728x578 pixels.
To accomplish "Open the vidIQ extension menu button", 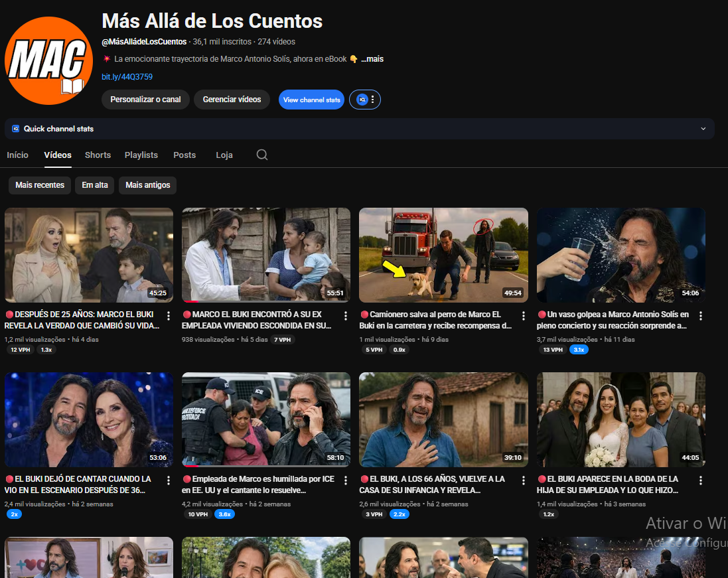I will [x=365, y=100].
